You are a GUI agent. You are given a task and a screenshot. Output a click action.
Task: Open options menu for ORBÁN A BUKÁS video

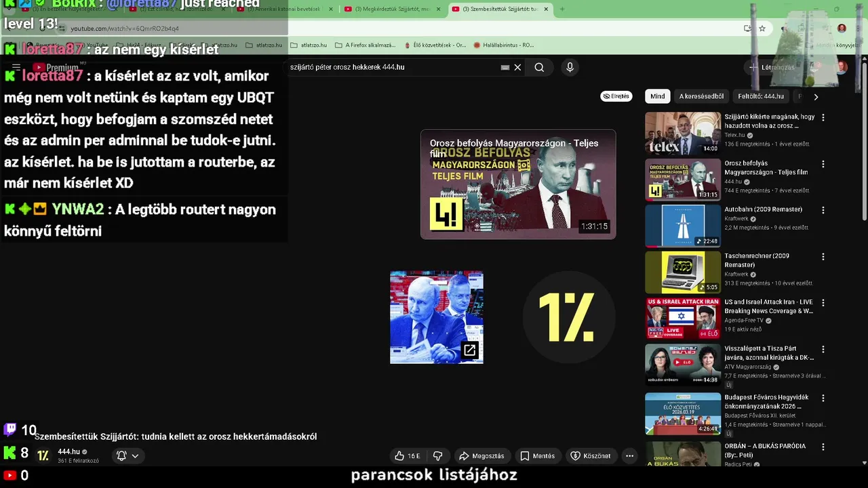(x=823, y=447)
